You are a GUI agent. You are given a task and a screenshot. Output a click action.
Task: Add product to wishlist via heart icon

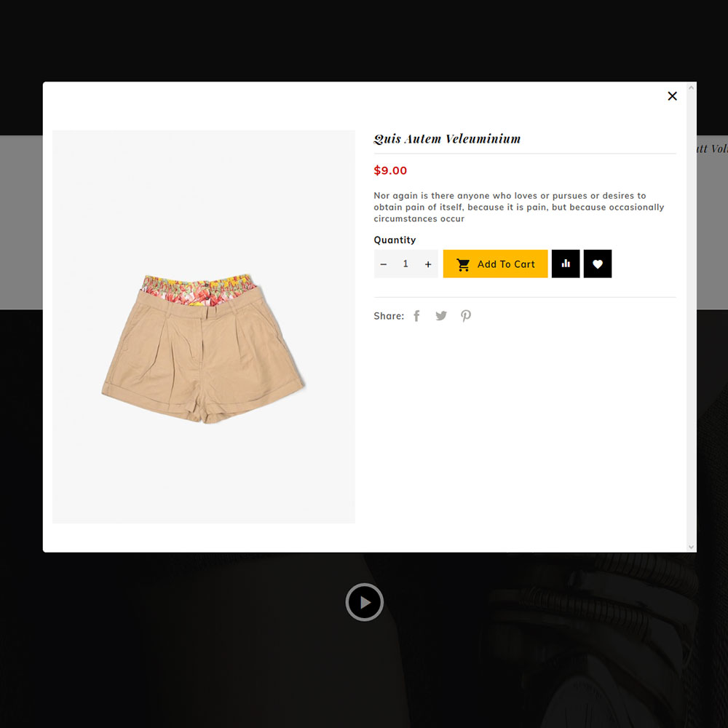click(598, 264)
